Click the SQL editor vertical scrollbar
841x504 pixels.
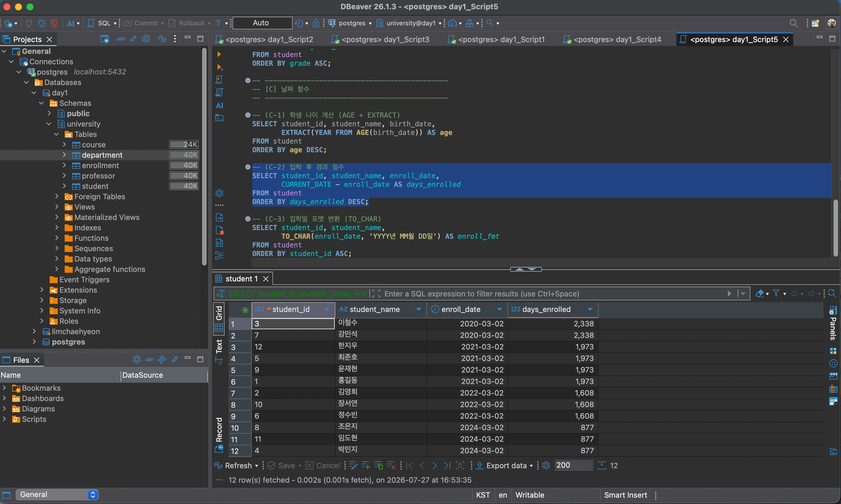coord(836,228)
